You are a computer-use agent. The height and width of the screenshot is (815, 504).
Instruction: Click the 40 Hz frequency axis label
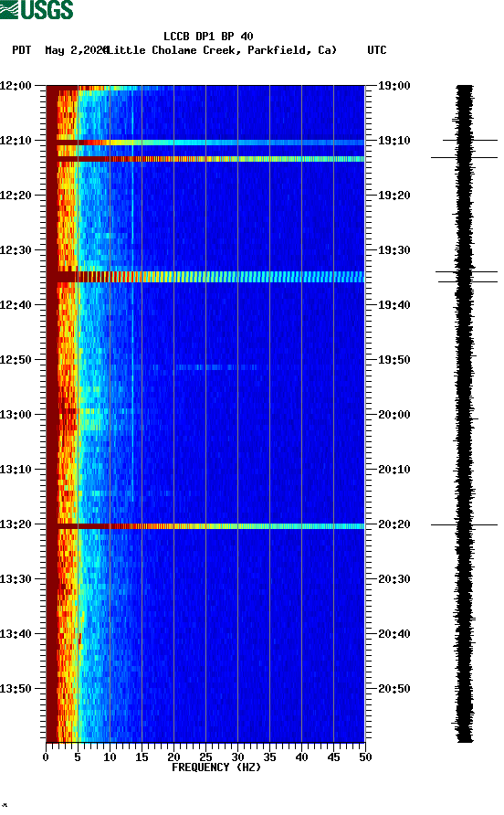coord(301,757)
